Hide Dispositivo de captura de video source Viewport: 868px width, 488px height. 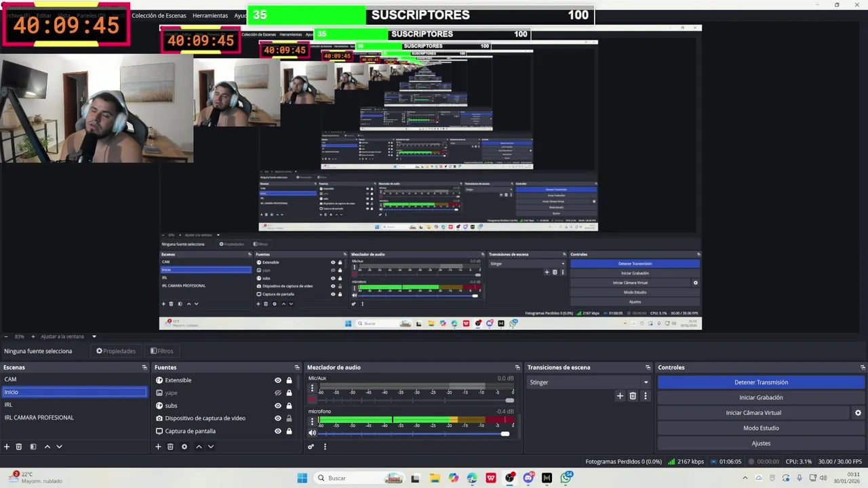(x=277, y=418)
